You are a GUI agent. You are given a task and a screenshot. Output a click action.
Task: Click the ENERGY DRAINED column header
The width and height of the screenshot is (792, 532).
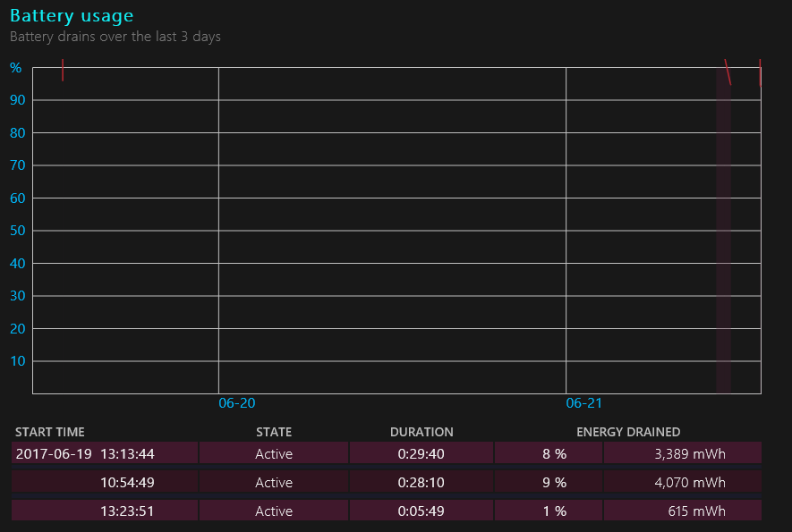pyautogui.click(x=628, y=432)
